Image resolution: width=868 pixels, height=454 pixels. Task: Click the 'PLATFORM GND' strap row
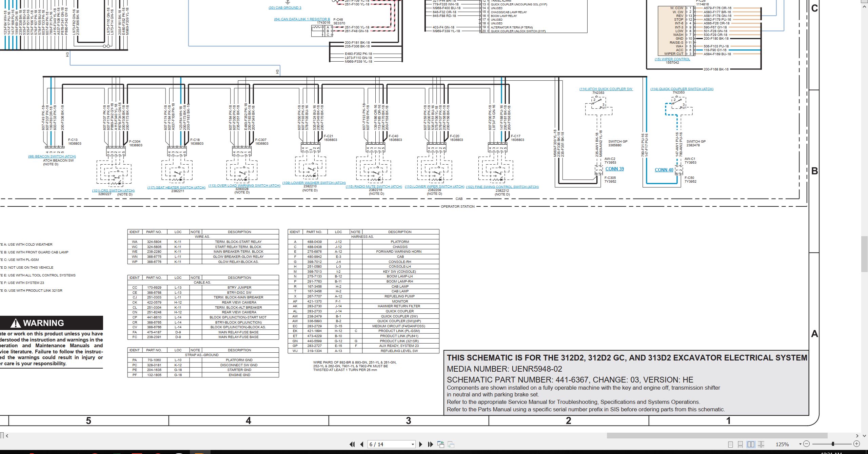pyautogui.click(x=203, y=360)
